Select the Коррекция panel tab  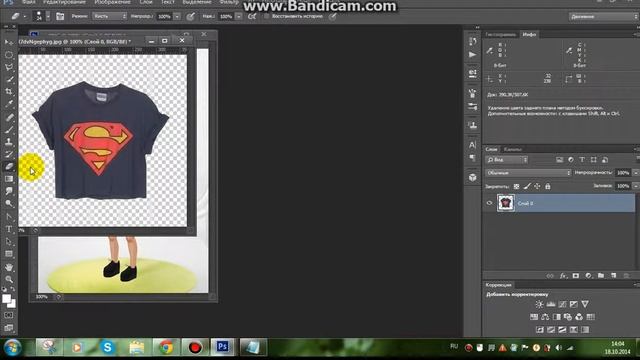coord(499,285)
